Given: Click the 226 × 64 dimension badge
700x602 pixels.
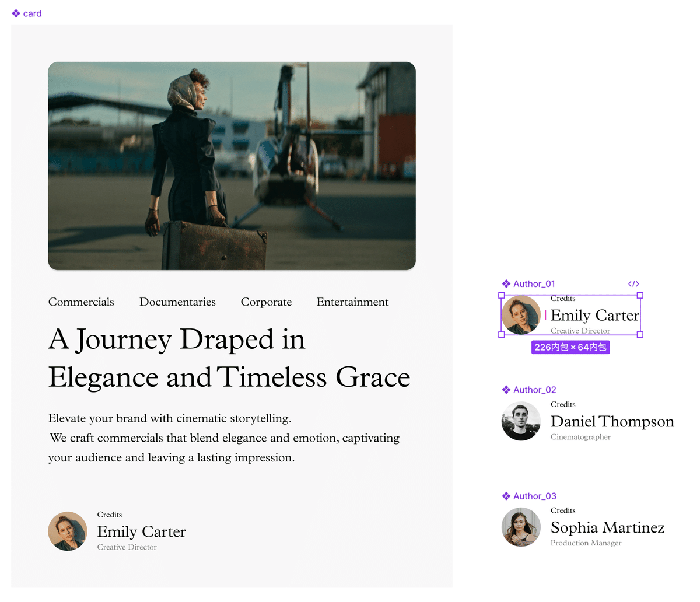Looking at the screenshot, I should point(570,347).
